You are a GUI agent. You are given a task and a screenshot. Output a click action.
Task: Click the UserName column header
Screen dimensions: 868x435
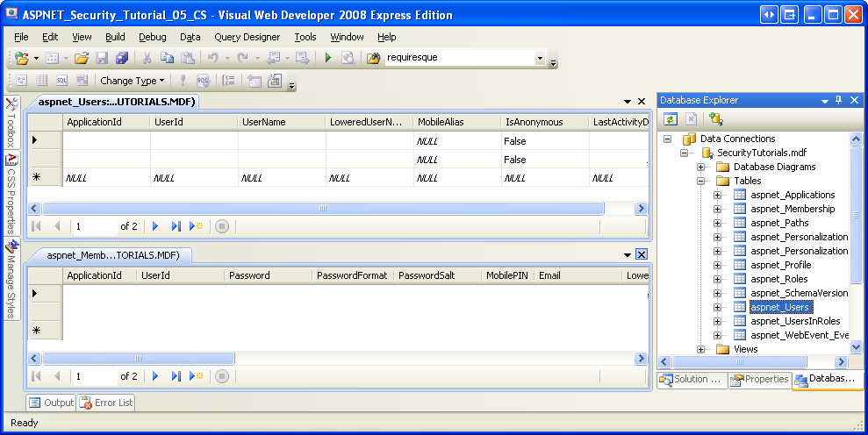(263, 122)
